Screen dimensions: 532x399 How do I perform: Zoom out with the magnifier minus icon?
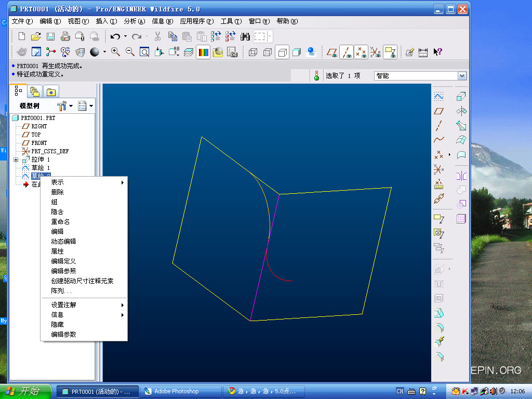(130, 52)
